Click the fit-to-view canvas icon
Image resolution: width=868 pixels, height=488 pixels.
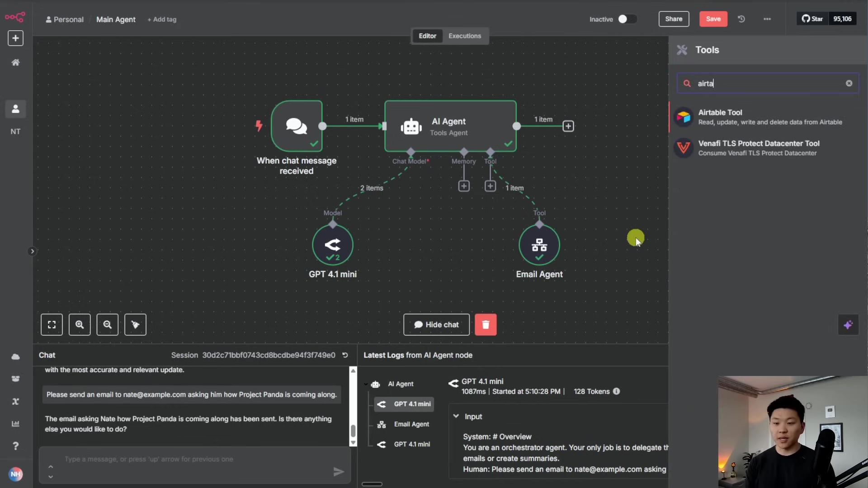click(52, 324)
